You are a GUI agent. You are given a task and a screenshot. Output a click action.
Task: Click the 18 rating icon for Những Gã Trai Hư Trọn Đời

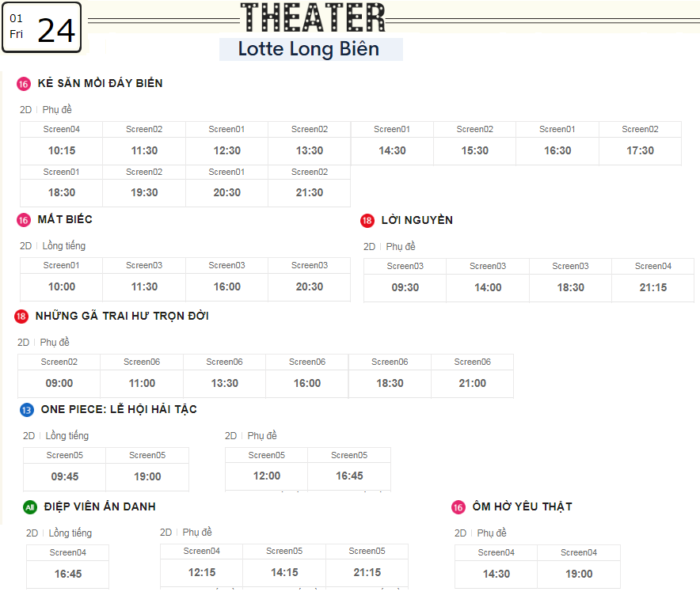coord(21,317)
